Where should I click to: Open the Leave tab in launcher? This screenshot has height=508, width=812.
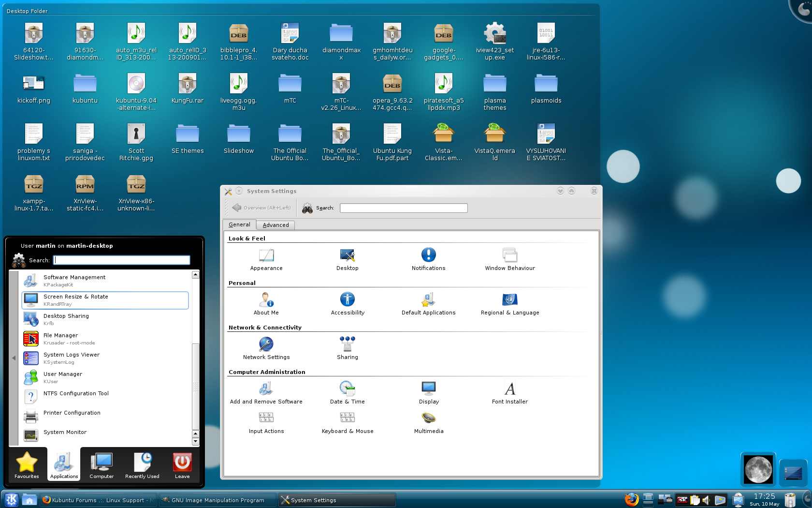[182, 465]
